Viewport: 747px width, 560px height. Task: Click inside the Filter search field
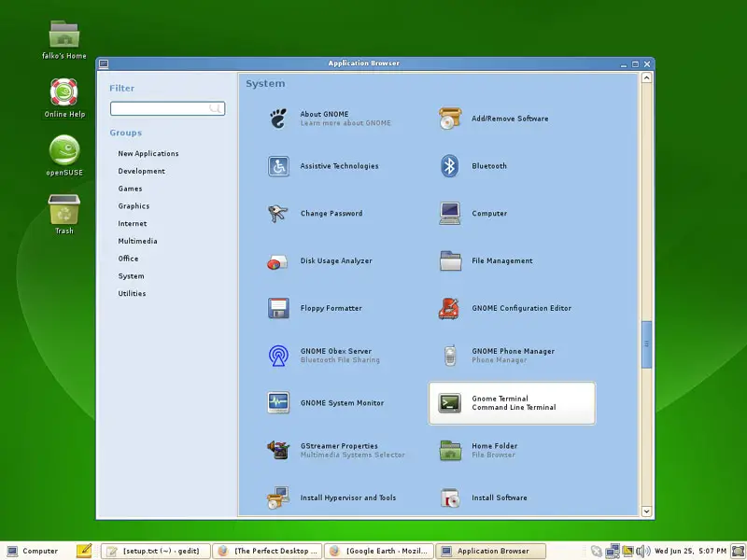click(167, 108)
